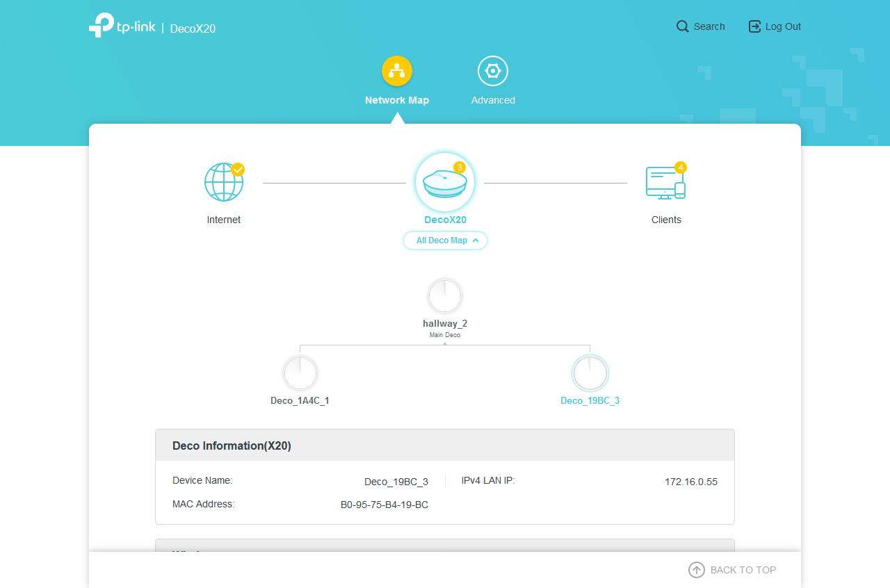The height and width of the screenshot is (588, 890).
Task: Switch to the Network Map tab label
Action: (397, 100)
